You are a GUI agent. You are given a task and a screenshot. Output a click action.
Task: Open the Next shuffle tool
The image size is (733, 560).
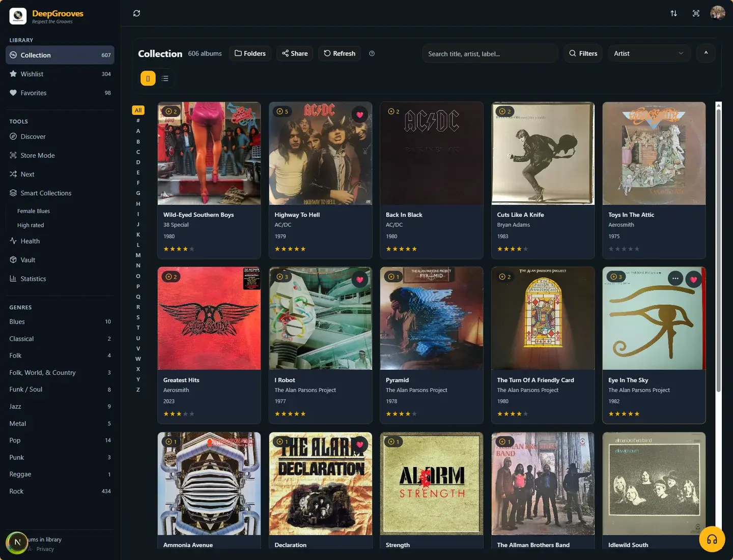point(60,174)
